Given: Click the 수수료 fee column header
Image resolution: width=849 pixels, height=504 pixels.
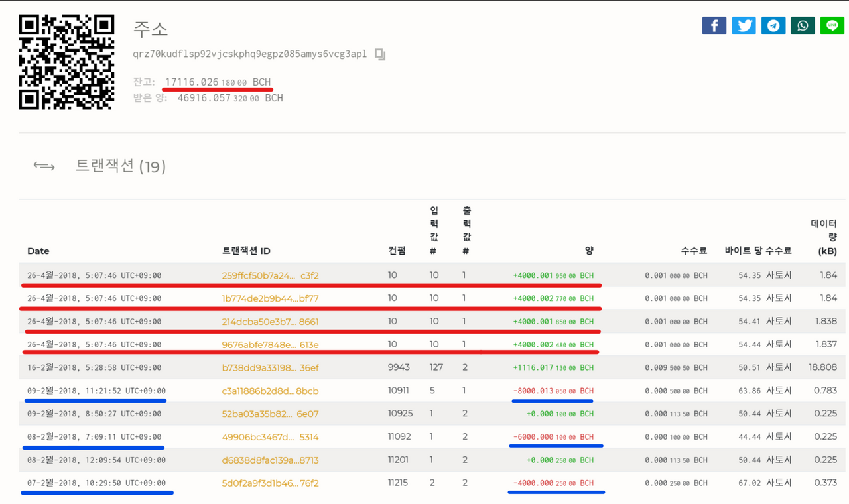Looking at the screenshot, I should pyautogui.click(x=694, y=251).
